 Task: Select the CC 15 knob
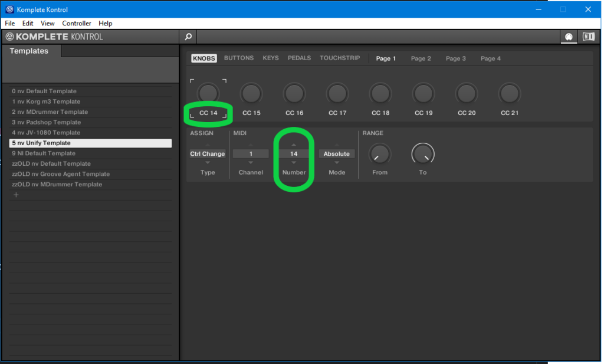pyautogui.click(x=251, y=94)
